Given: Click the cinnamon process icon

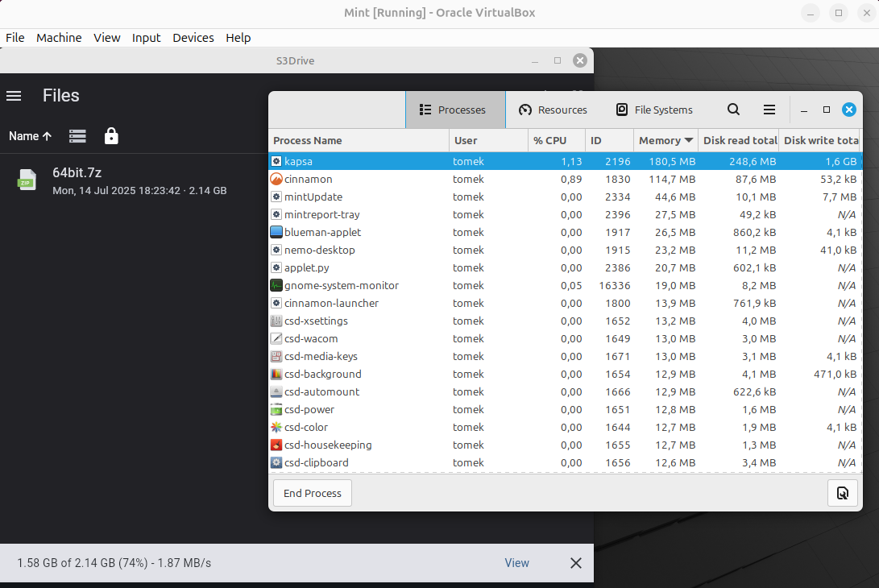Looking at the screenshot, I should pos(276,180).
